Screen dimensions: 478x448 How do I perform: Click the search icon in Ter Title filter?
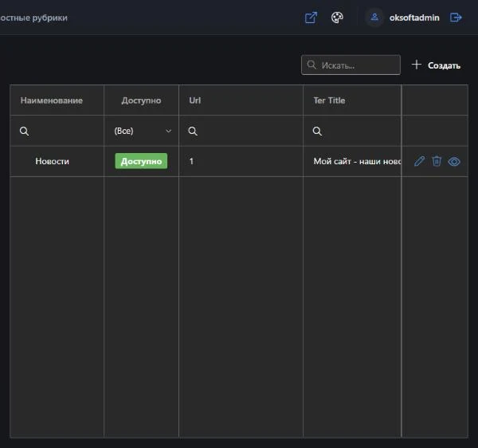[x=317, y=132]
